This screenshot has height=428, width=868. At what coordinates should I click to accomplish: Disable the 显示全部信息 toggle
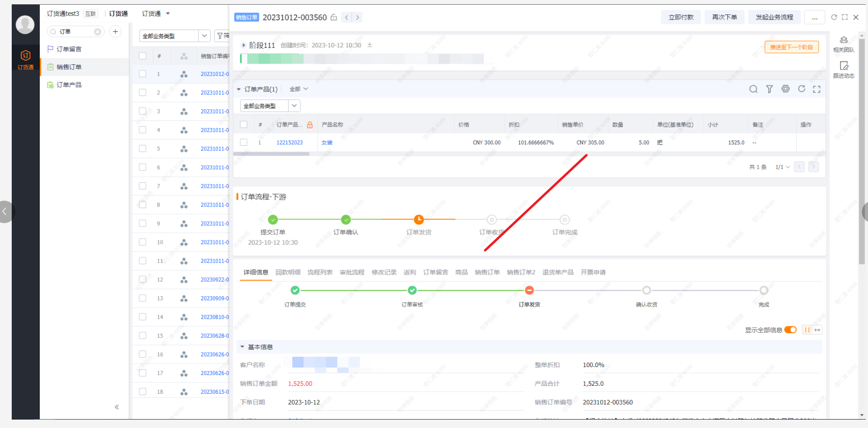(x=791, y=330)
